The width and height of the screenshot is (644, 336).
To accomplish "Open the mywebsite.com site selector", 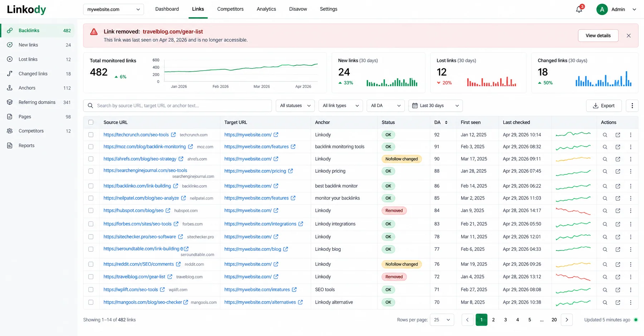I will pos(113,9).
